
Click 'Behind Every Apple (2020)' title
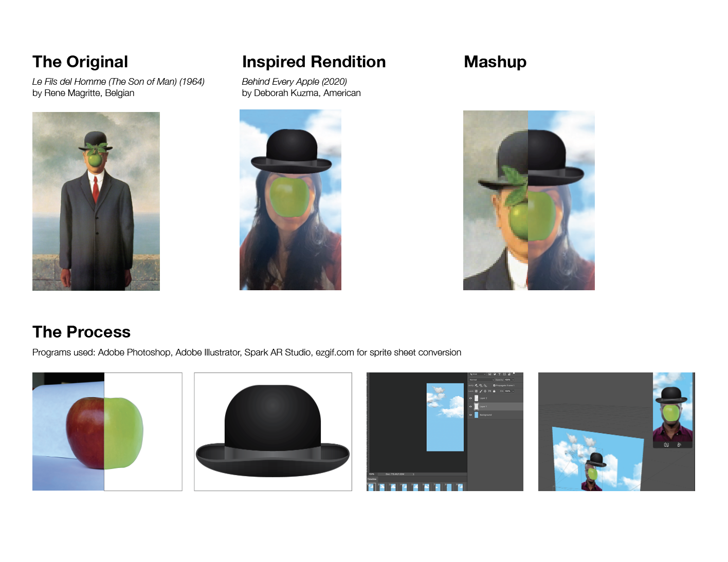click(x=295, y=82)
